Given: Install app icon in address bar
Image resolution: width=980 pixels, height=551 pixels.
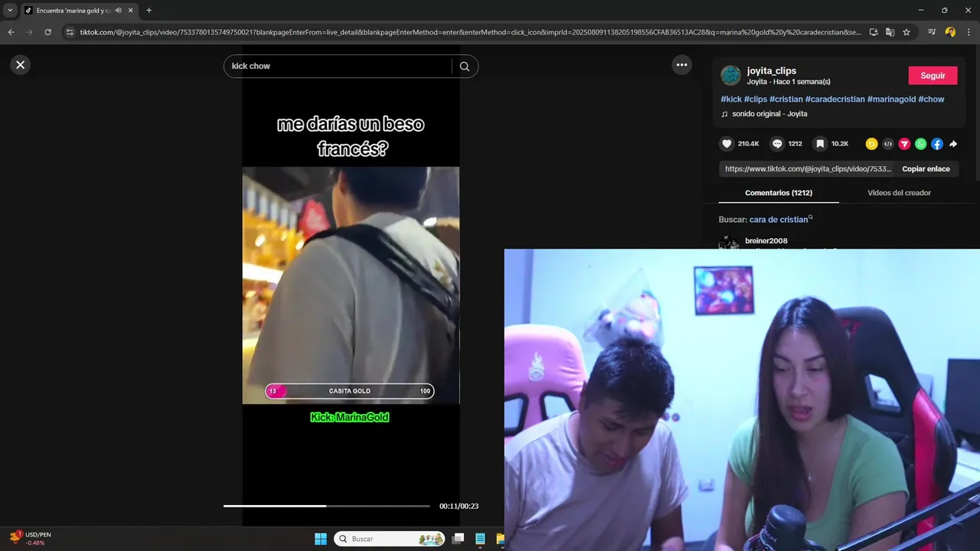Looking at the screenshot, I should 874,32.
